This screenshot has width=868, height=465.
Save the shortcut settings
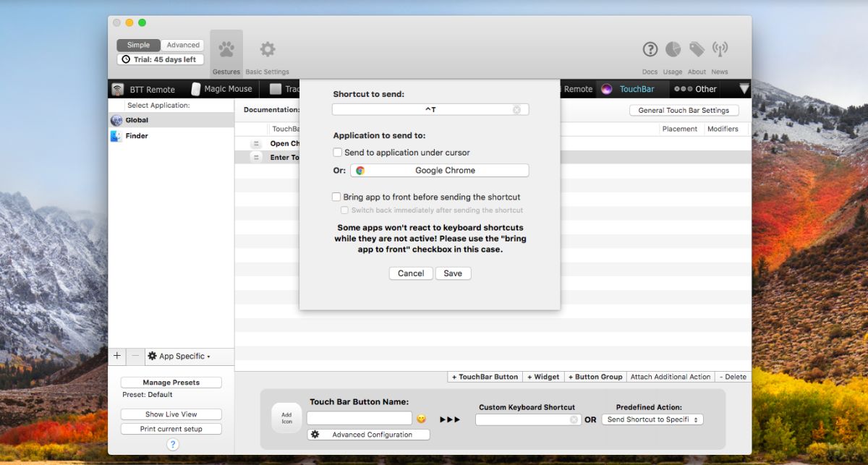[x=453, y=273]
